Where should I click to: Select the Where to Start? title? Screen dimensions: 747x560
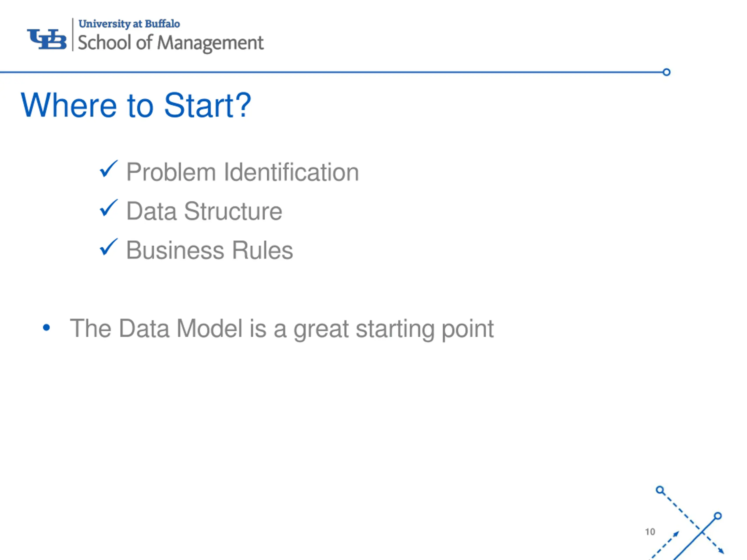coord(136,105)
